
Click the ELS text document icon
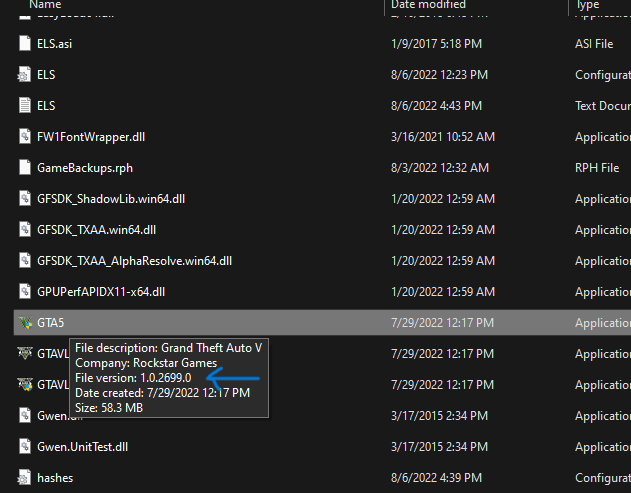click(x=25, y=105)
